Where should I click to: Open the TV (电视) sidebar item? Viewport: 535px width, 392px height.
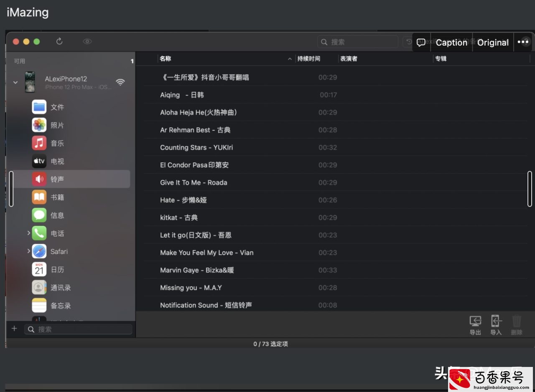click(69, 161)
